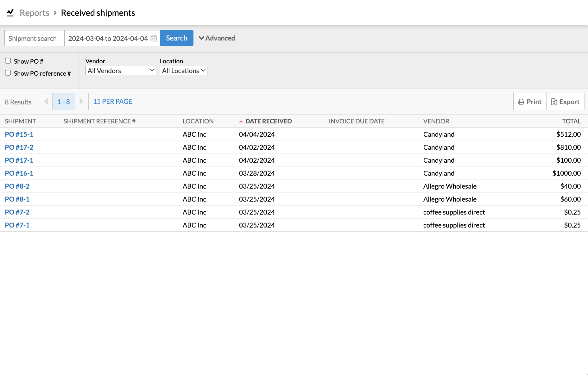Click the Reports chart icon
Screen dimensions: 588x375
(10, 13)
